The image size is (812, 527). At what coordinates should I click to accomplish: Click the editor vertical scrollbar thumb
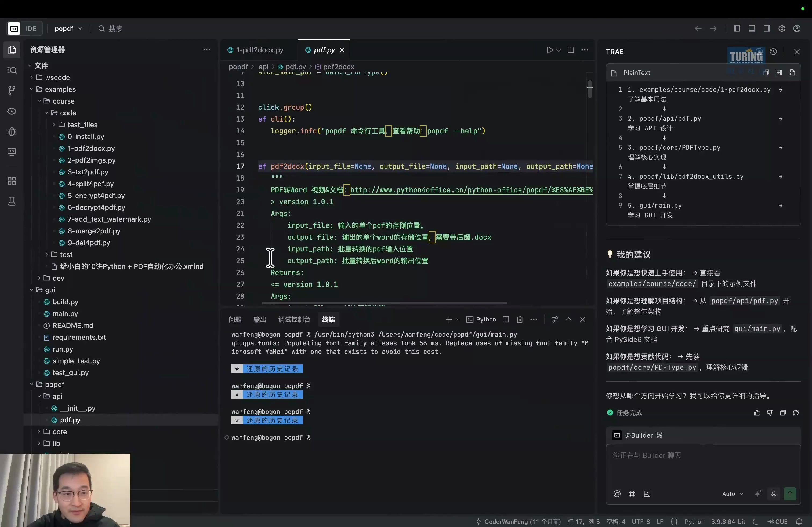pos(590,89)
